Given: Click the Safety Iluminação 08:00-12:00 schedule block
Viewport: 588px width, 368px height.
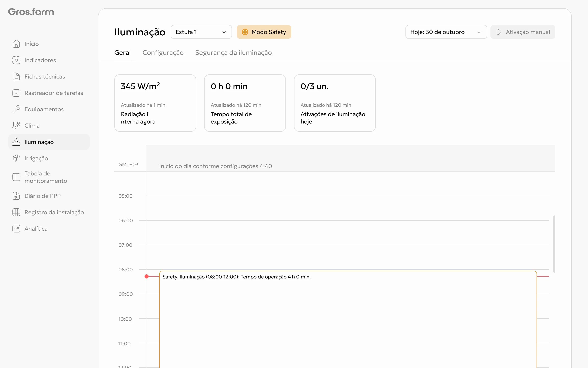Looking at the screenshot, I should click(348, 319).
